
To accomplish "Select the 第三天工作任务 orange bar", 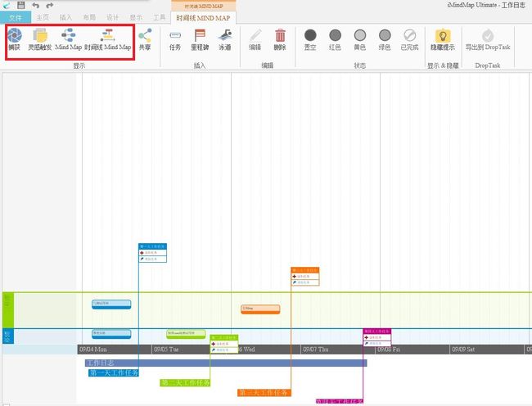I will tap(264, 392).
